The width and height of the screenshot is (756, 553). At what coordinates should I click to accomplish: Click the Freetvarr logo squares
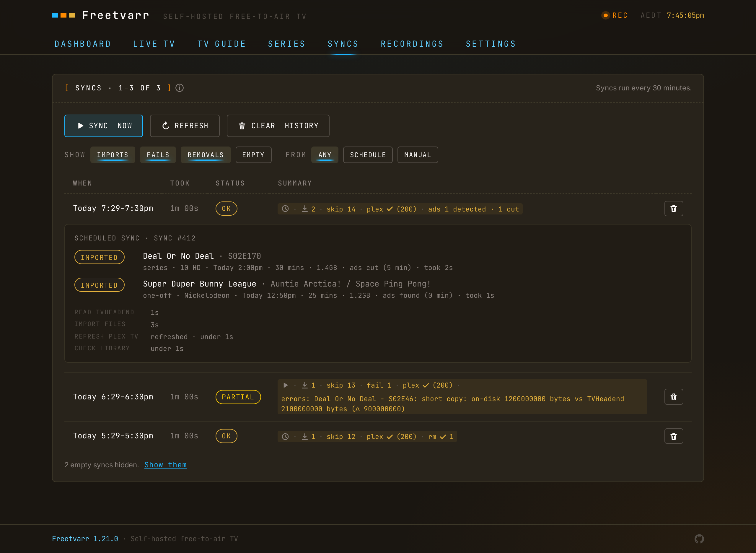pyautogui.click(x=63, y=15)
